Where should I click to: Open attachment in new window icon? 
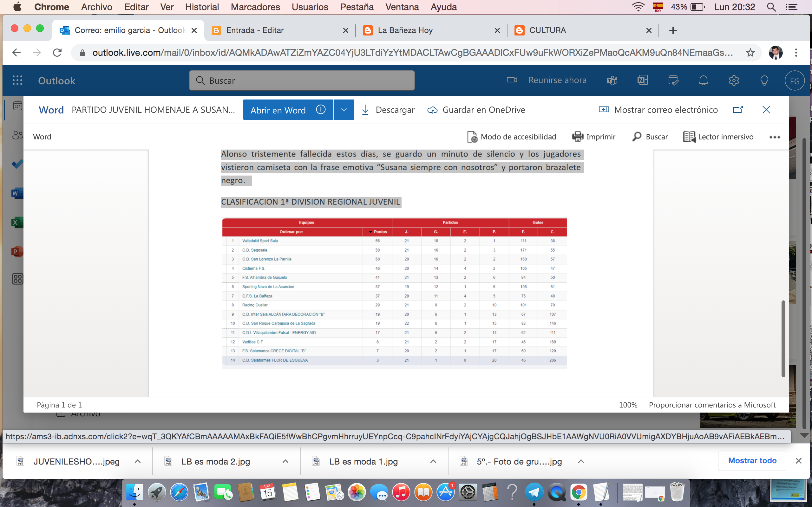(x=738, y=110)
